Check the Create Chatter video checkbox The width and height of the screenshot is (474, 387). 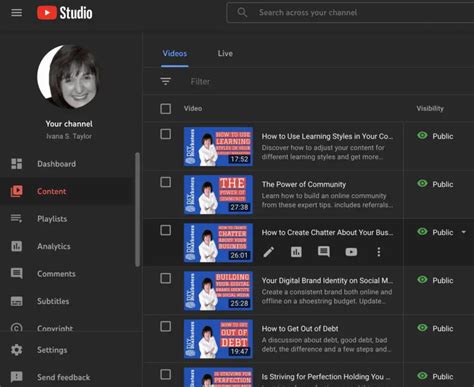[x=166, y=230]
